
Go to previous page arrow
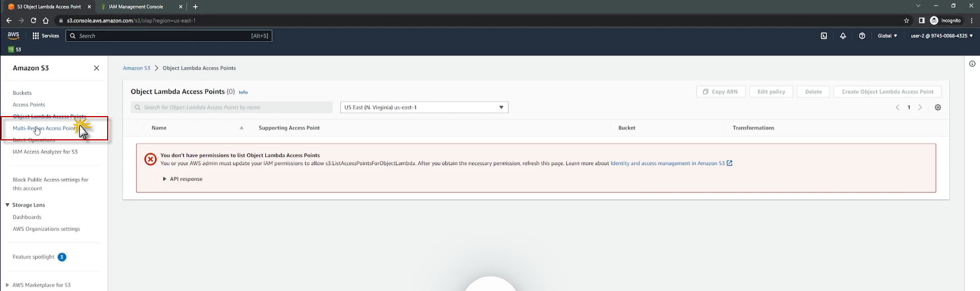[897, 108]
